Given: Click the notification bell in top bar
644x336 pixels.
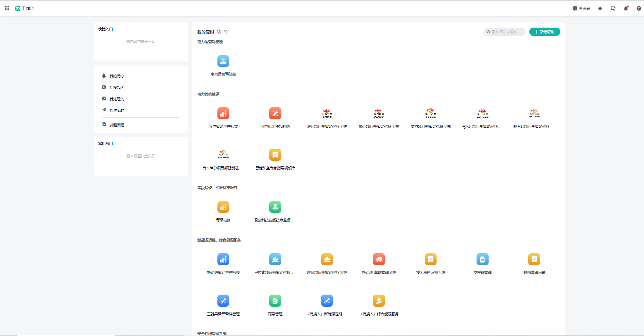Looking at the screenshot, I should coord(626,9).
